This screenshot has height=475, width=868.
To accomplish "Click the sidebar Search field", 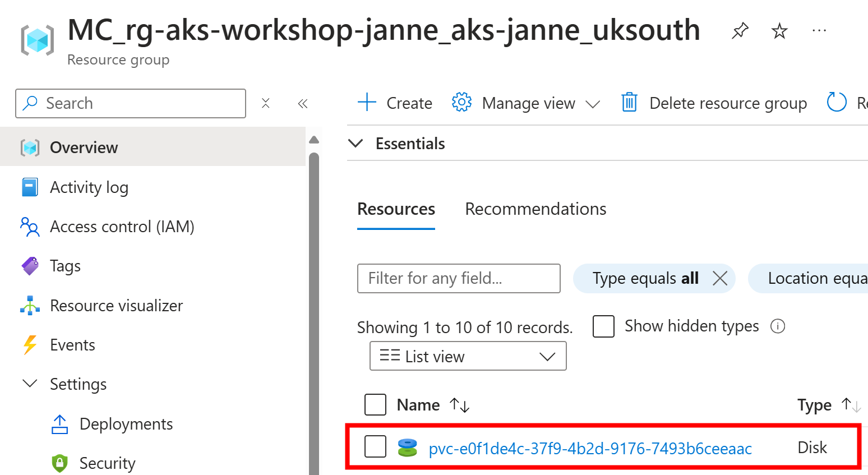I will pyautogui.click(x=131, y=103).
